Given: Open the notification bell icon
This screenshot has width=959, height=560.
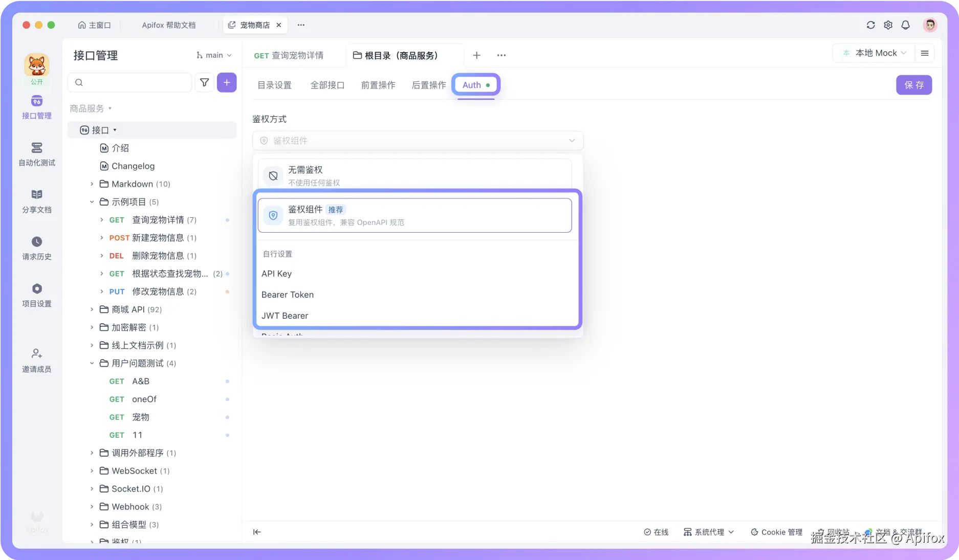Looking at the screenshot, I should click(x=906, y=25).
